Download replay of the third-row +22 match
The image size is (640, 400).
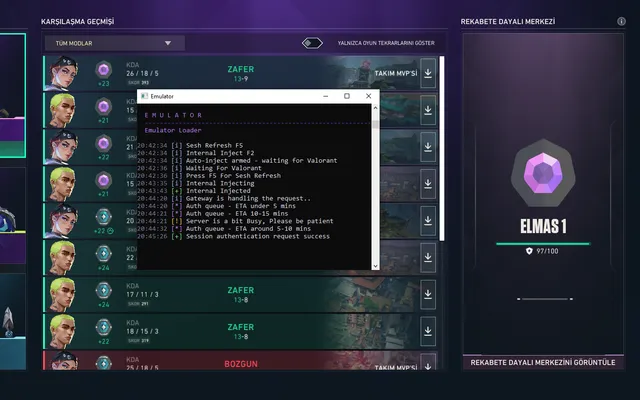[428, 147]
